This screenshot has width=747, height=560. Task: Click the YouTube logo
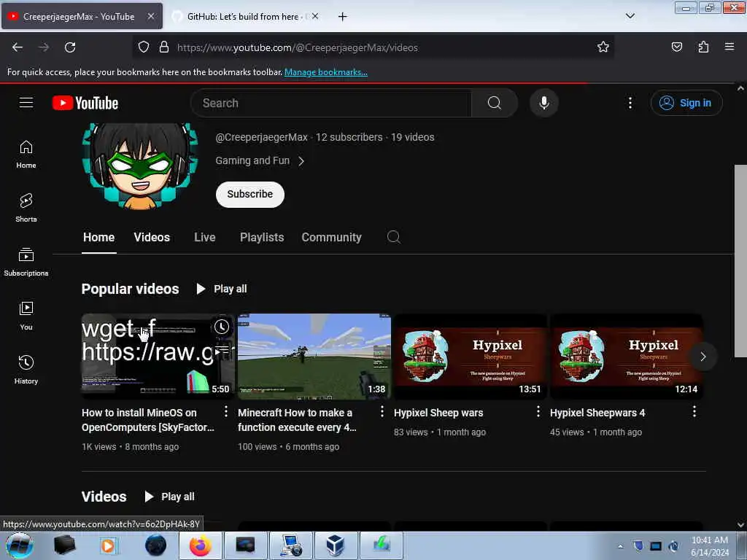click(x=85, y=103)
